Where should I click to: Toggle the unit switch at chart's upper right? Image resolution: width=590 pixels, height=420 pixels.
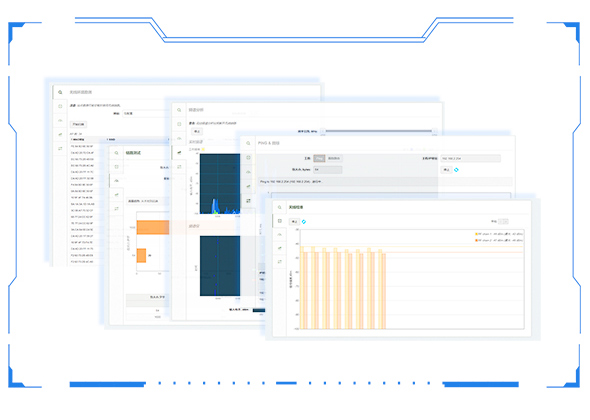503,221
